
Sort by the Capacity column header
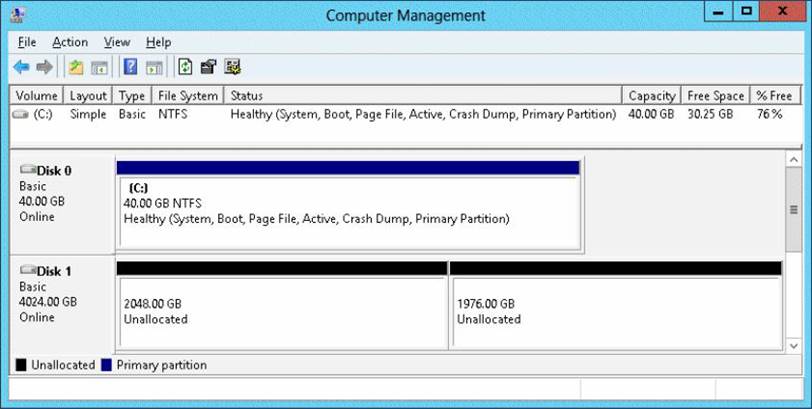[651, 96]
